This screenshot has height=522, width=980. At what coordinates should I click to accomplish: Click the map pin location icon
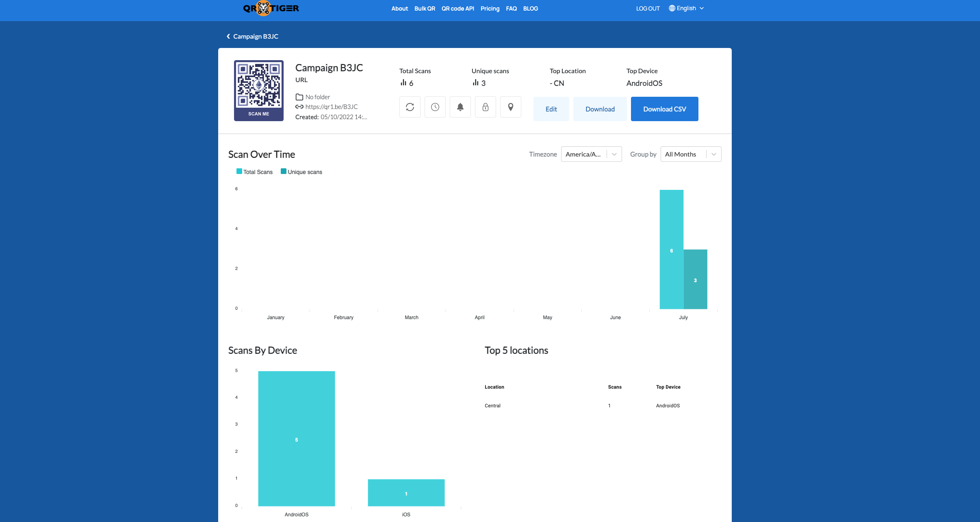point(511,107)
